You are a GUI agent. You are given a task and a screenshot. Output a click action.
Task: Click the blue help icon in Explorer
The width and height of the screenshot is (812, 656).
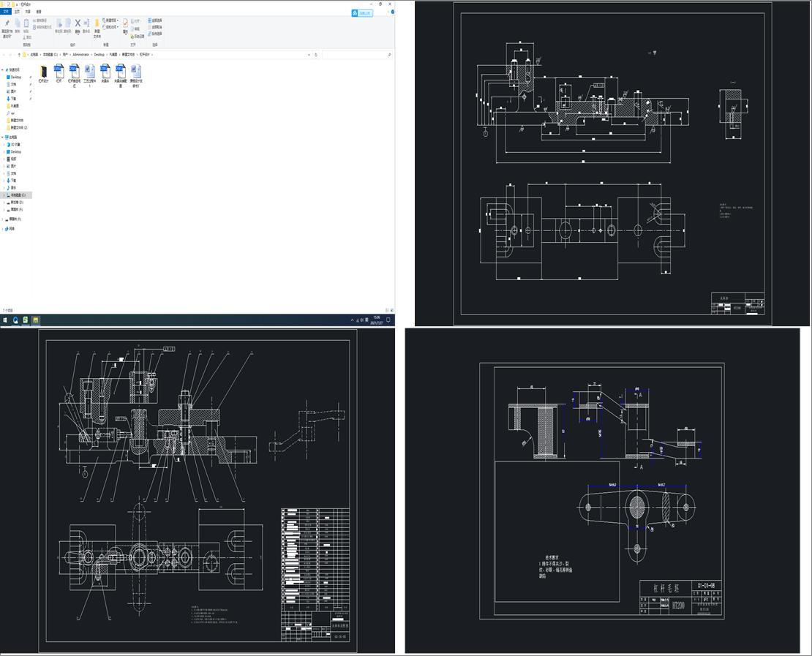click(393, 12)
